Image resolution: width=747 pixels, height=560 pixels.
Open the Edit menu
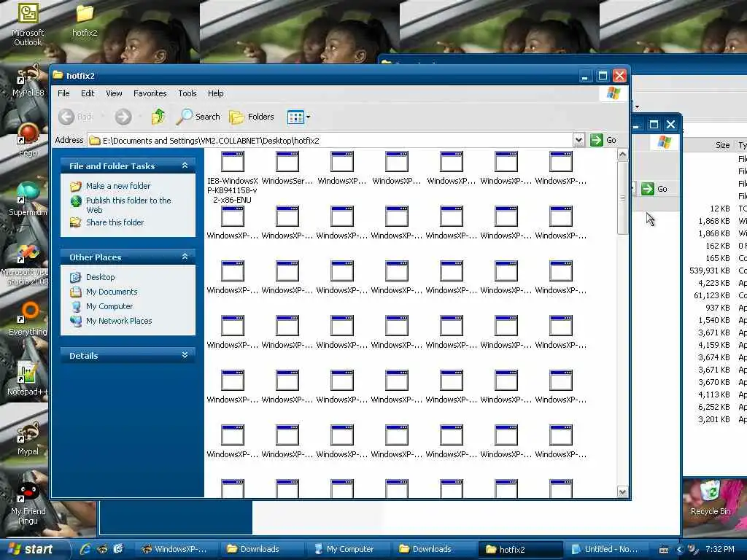click(88, 93)
